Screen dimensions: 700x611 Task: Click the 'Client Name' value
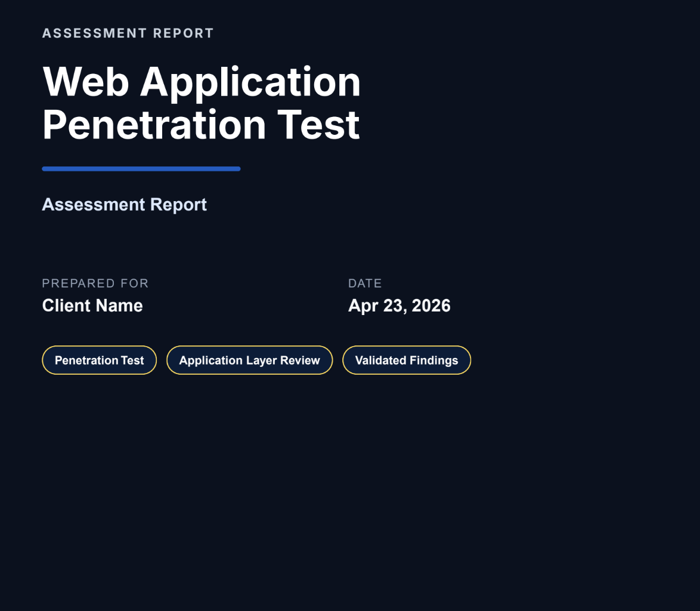point(92,305)
